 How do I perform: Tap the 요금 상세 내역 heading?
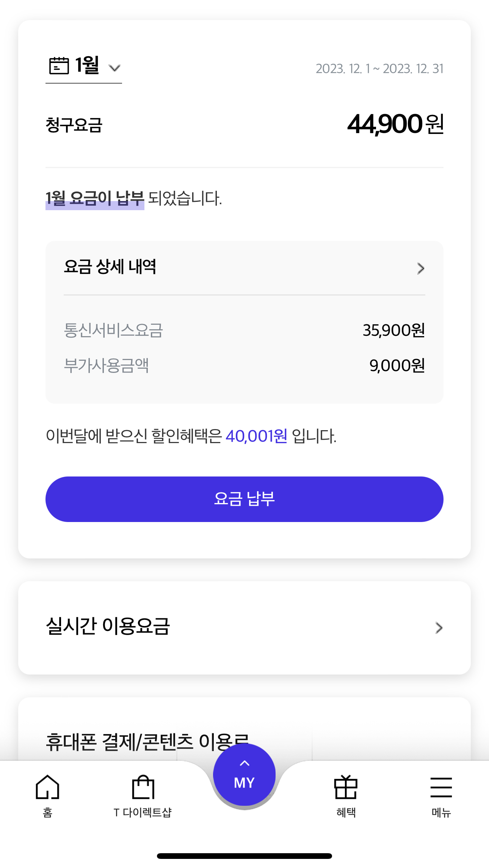click(x=110, y=267)
